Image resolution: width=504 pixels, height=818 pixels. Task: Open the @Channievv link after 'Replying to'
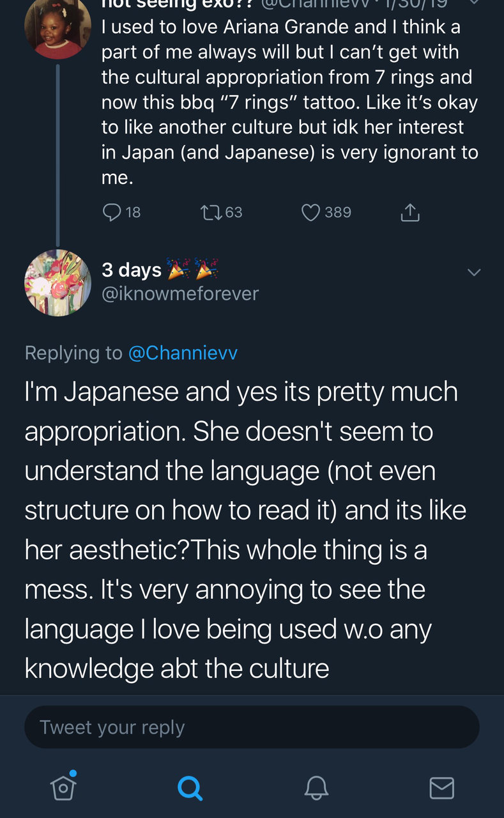183,353
